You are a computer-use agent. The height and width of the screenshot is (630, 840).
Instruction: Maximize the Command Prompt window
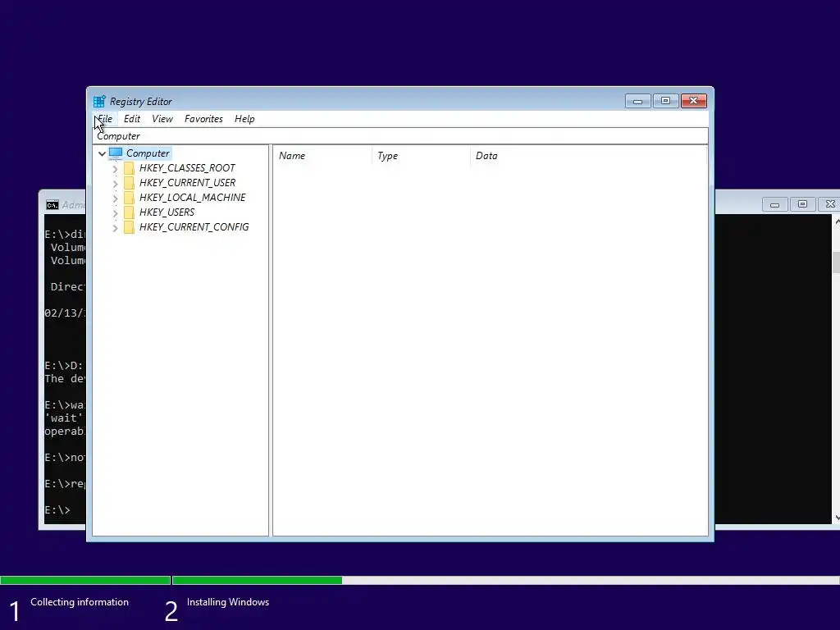point(802,204)
